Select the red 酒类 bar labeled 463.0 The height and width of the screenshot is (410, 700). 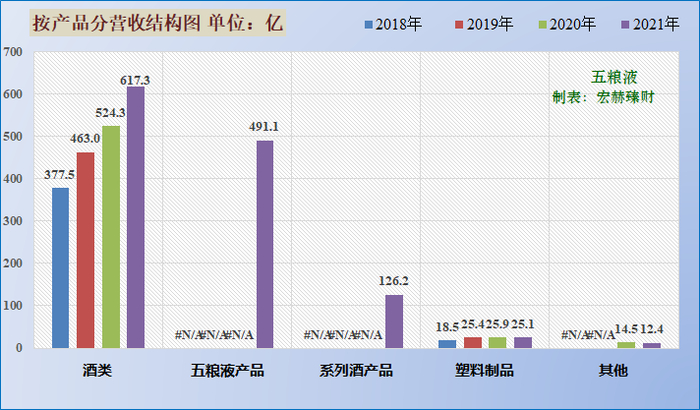tap(86, 250)
